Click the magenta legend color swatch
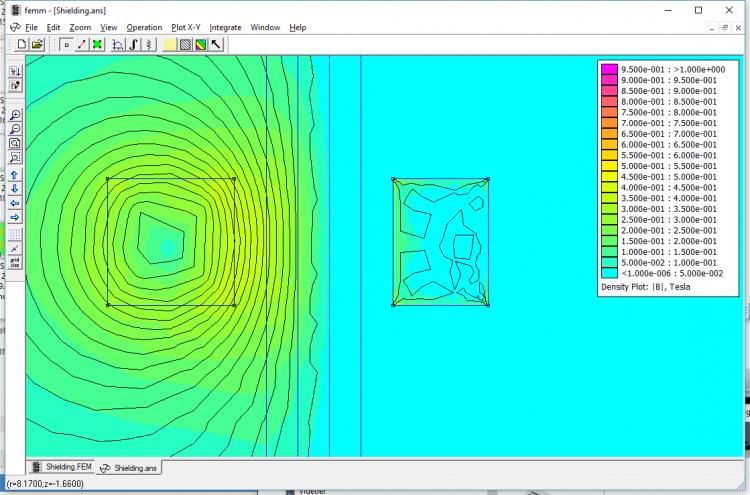The height and width of the screenshot is (495, 750). point(608,68)
